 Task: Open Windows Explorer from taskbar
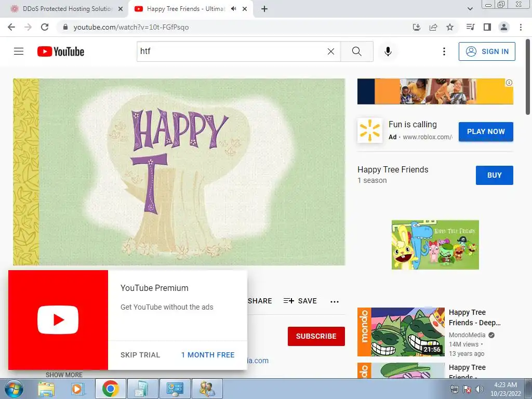(46, 389)
